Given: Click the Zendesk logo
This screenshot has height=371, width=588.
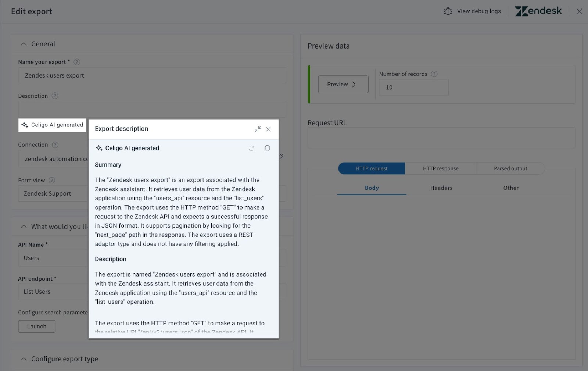Looking at the screenshot, I should [x=538, y=11].
